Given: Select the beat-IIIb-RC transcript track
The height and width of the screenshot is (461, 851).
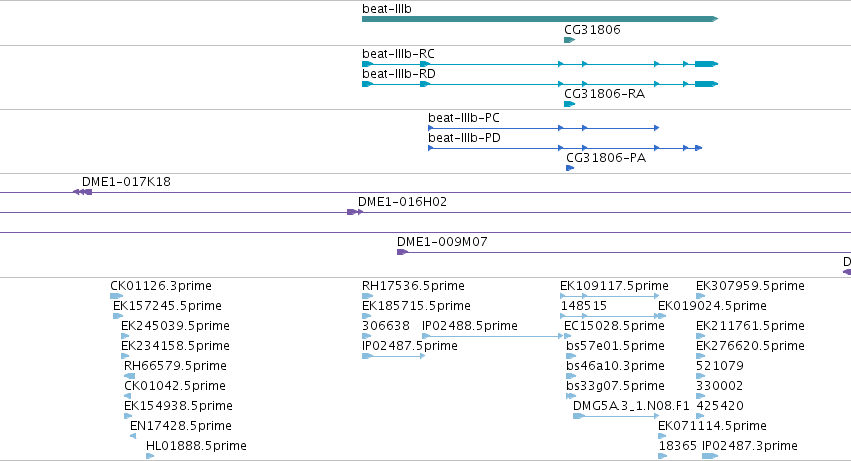Looking at the screenshot, I should [x=540, y=64].
